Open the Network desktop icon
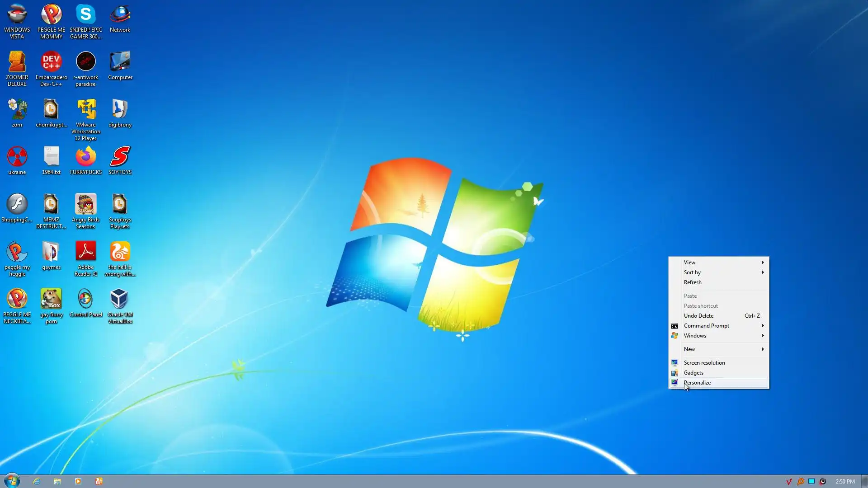The height and width of the screenshot is (488, 868). point(120,14)
